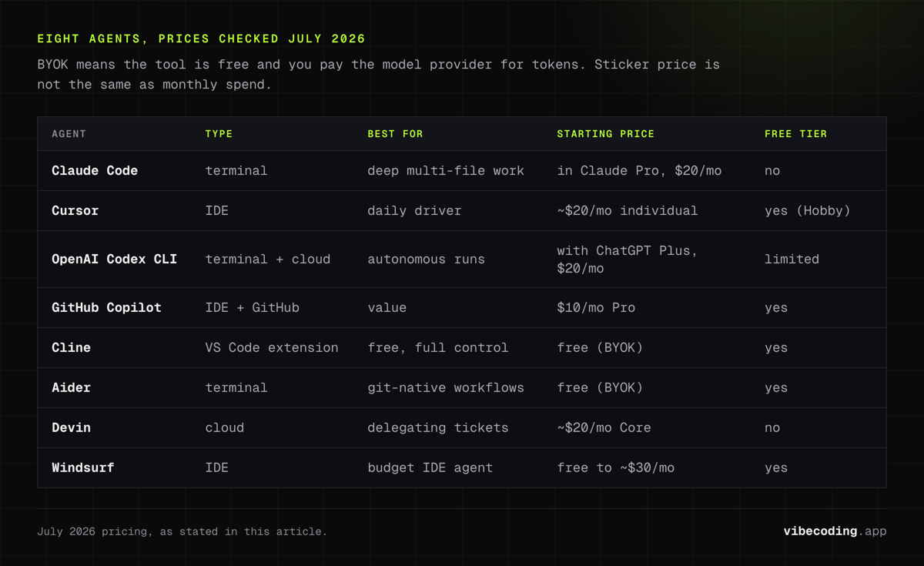Click the 'cloud' type in Devin row
This screenshot has width=924, height=566.
224,428
